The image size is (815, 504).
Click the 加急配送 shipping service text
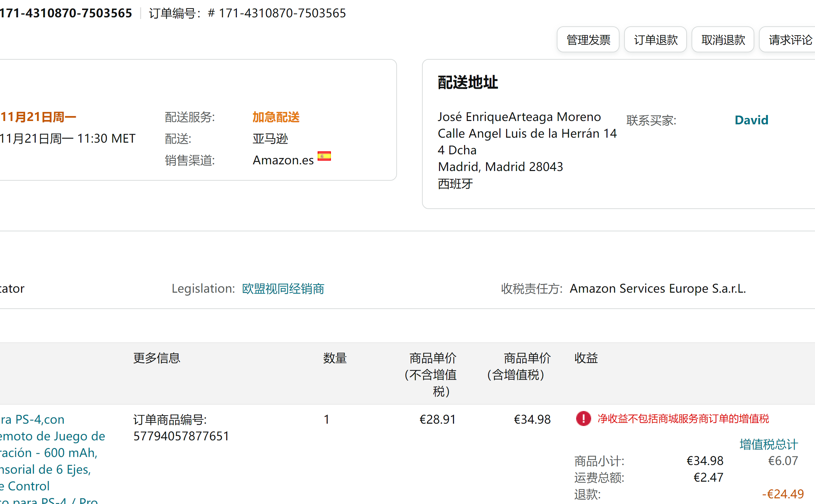point(276,117)
